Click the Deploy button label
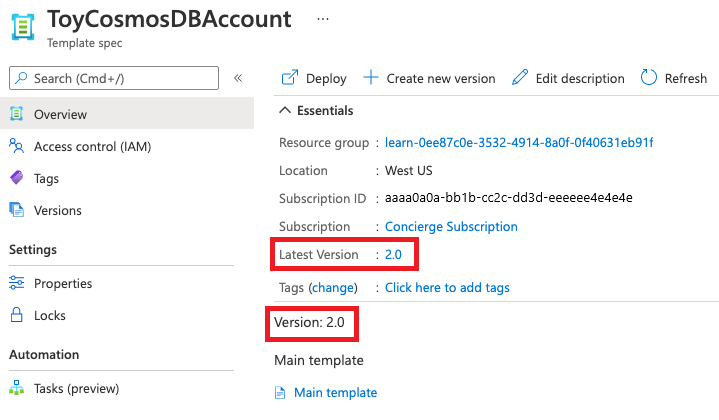Image resolution: width=719 pixels, height=420 pixels. tap(326, 79)
